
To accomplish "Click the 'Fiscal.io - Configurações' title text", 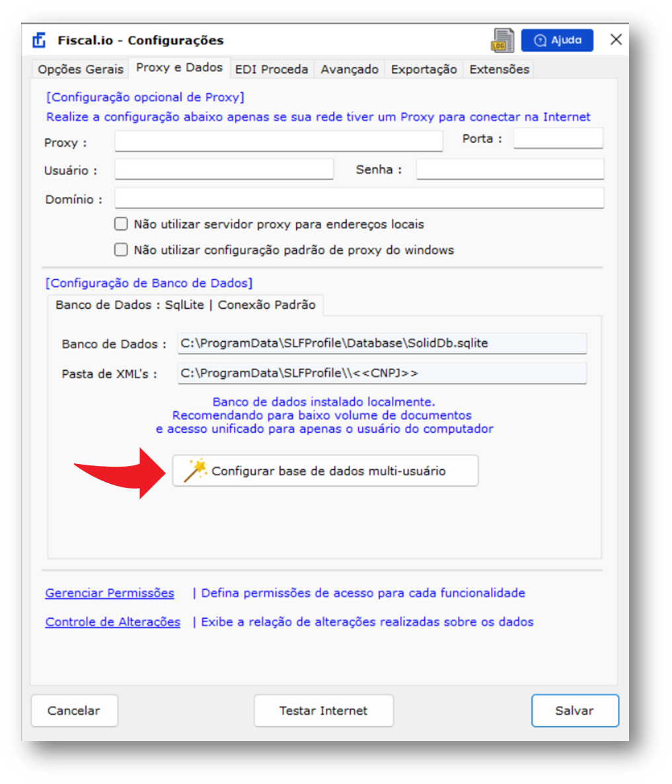I will (140, 40).
